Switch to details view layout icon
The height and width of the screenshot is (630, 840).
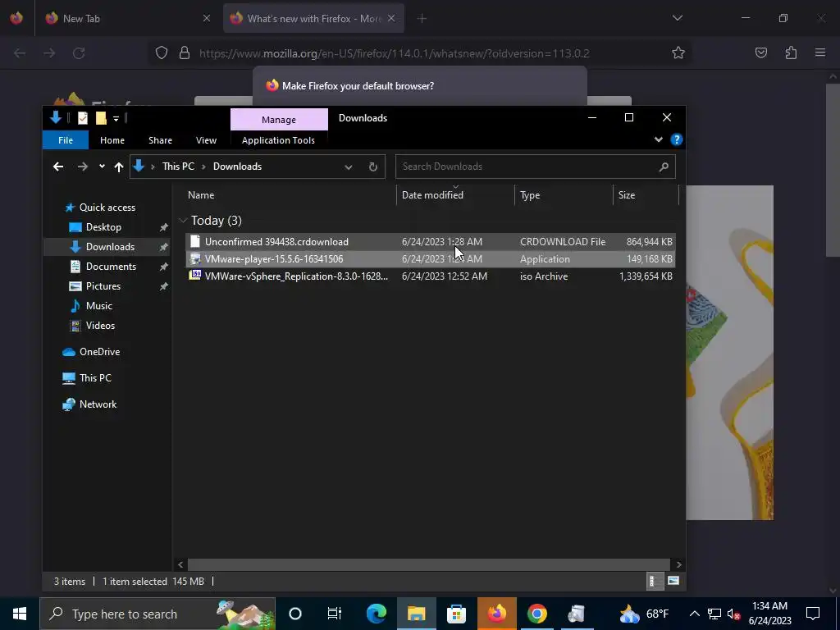(x=654, y=582)
